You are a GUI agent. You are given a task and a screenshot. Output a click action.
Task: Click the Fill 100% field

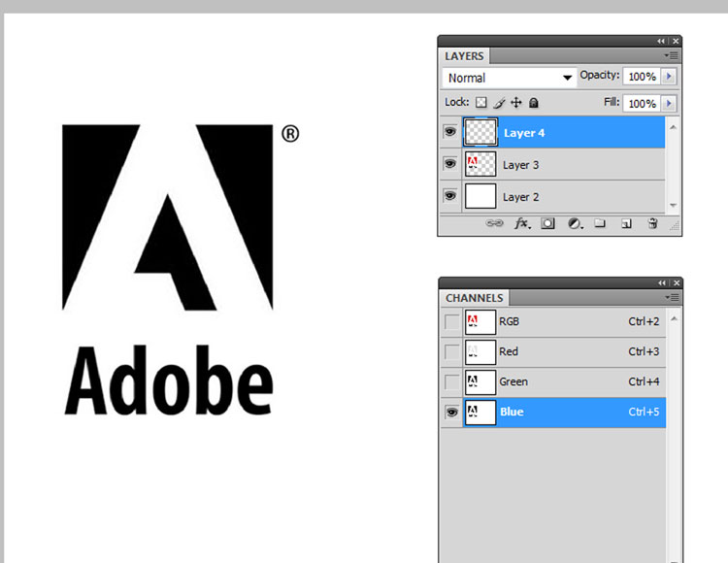tap(643, 103)
